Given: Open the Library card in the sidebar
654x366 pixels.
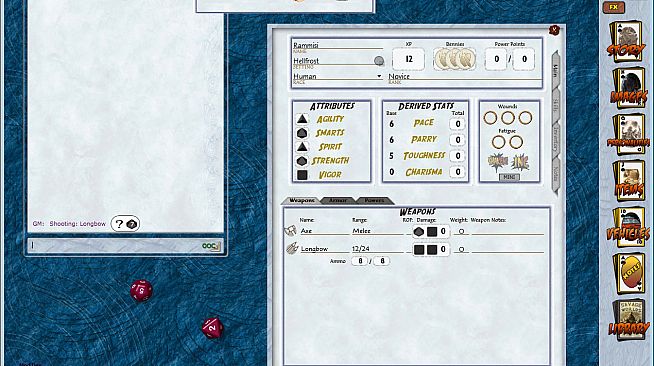Looking at the screenshot, I should 629,320.
